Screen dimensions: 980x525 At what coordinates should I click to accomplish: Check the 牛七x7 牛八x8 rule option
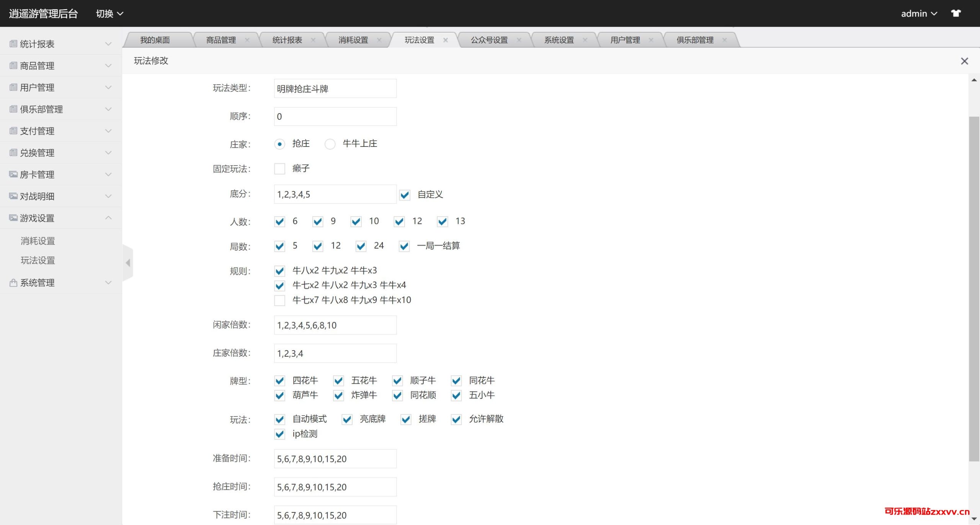(x=280, y=300)
